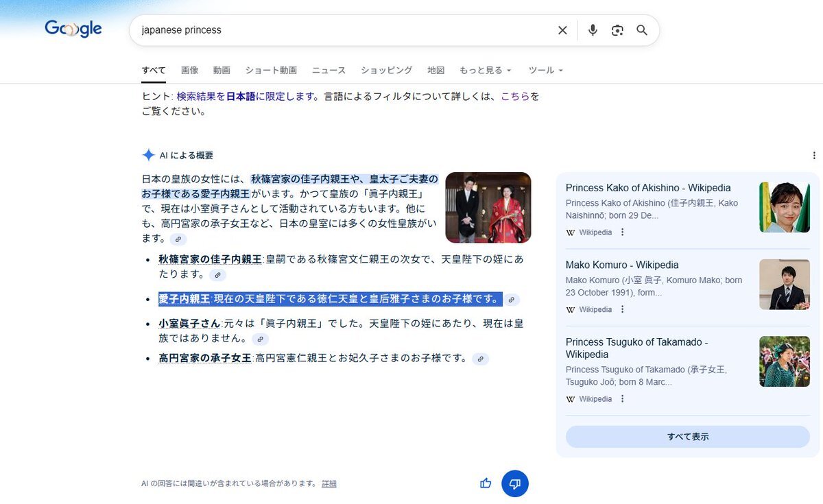Open Princess Kako of Akishino Wikipedia link
This screenshot has width=823, height=504.
pyautogui.click(x=648, y=188)
